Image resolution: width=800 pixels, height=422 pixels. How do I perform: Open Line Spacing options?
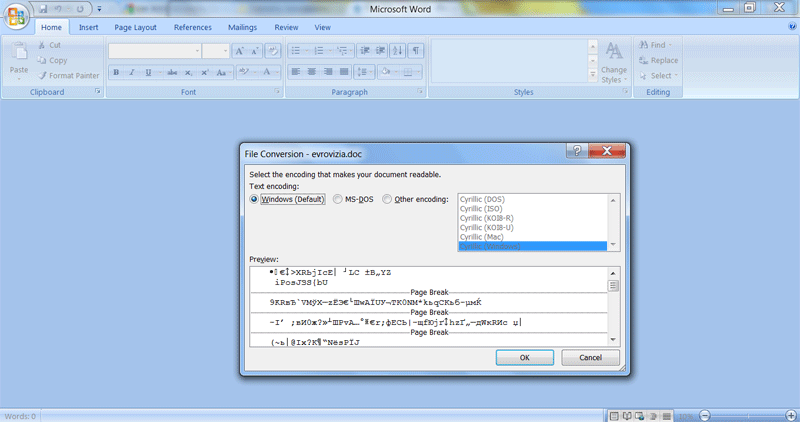pyautogui.click(x=364, y=72)
